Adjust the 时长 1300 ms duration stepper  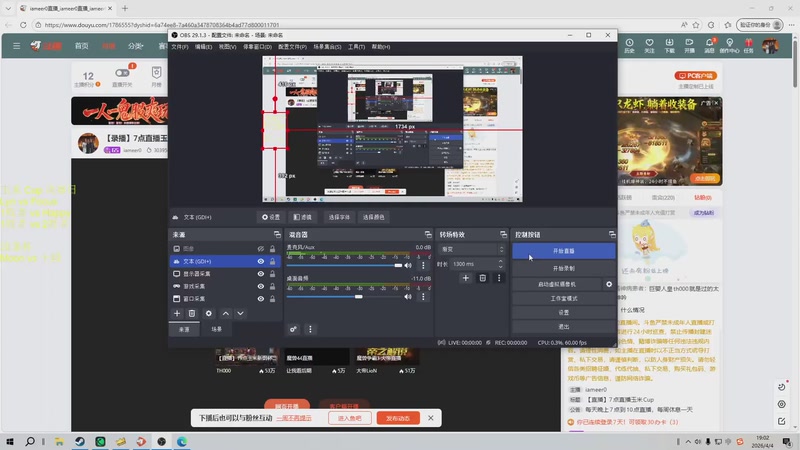[x=501, y=264]
